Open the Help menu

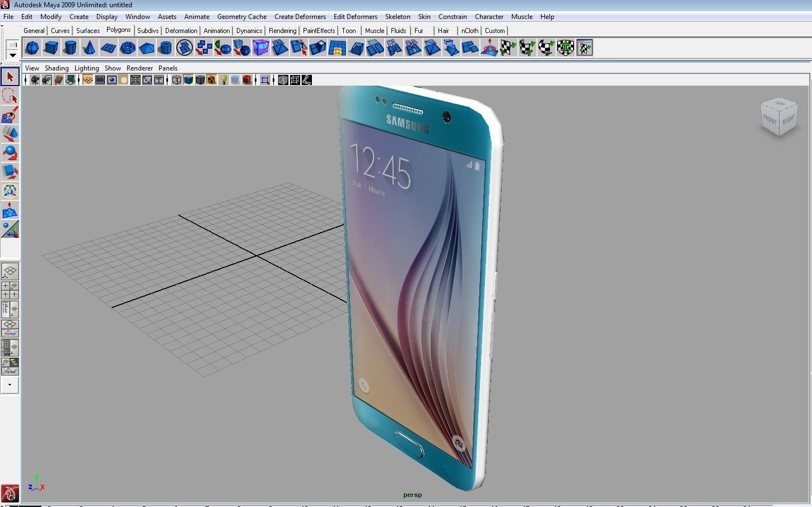547,17
